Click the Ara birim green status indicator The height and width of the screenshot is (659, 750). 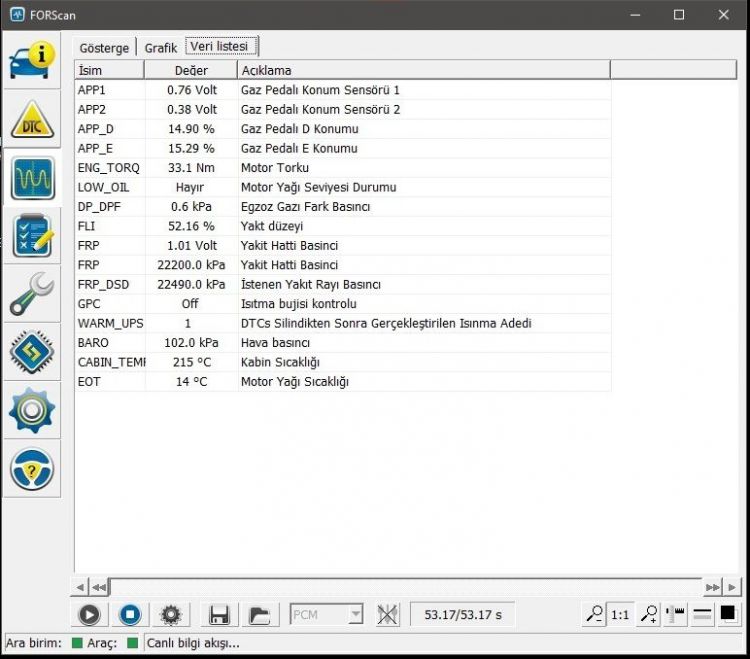[77, 643]
